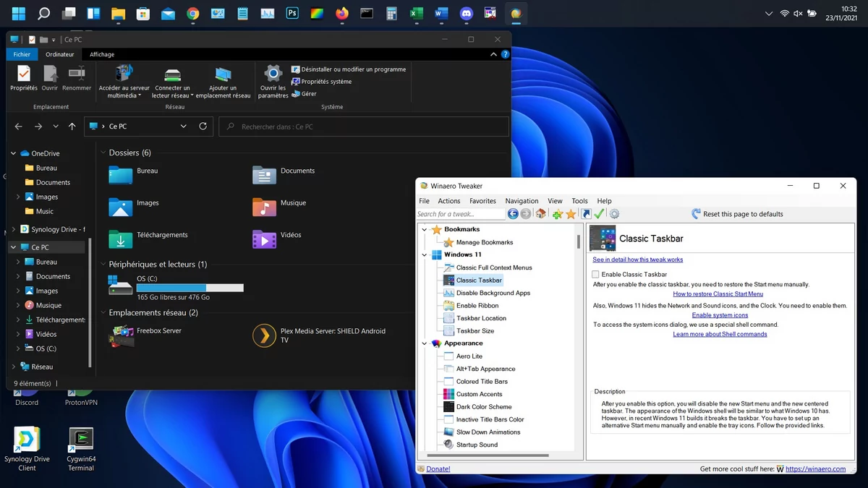
Task: Open 'See in detail how this tweak works' link
Action: (638, 260)
